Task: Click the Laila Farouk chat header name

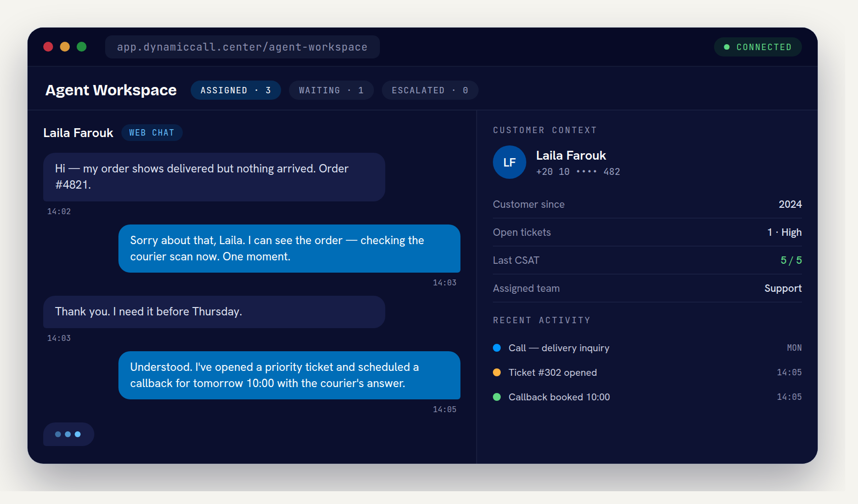Action: pyautogui.click(x=78, y=133)
